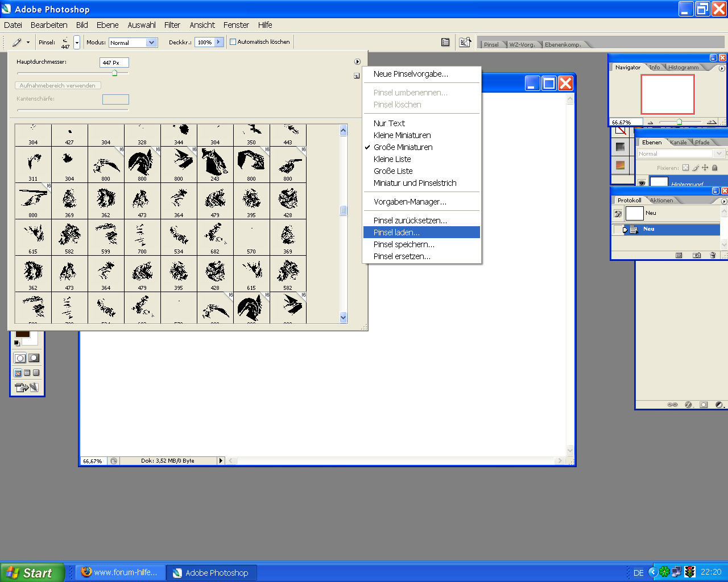Click the Hauptdurchmesser slider handle
Viewport: 728px width, 582px height.
click(x=114, y=73)
